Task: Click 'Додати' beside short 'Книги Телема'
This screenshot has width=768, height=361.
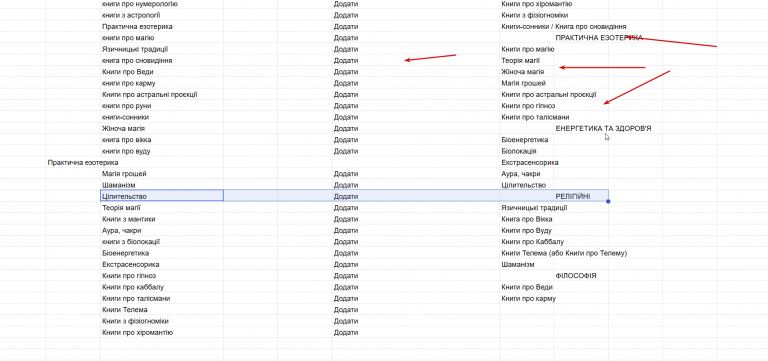Action: coord(346,310)
